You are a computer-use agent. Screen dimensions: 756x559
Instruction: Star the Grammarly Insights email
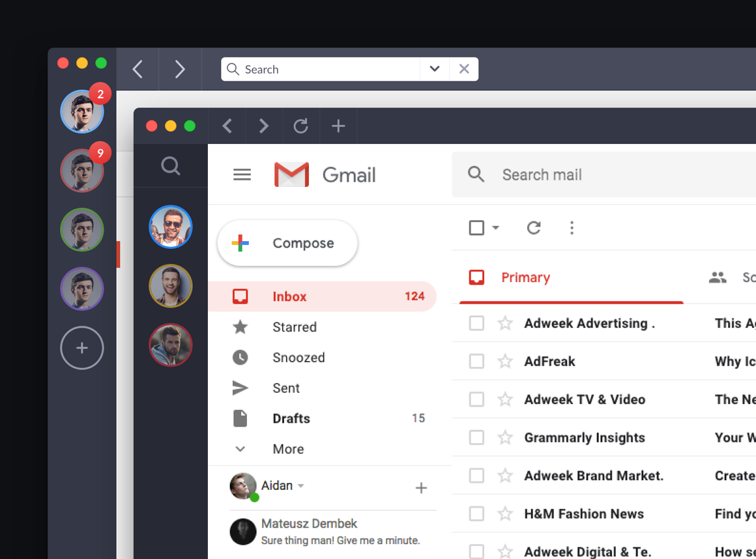[x=505, y=437]
